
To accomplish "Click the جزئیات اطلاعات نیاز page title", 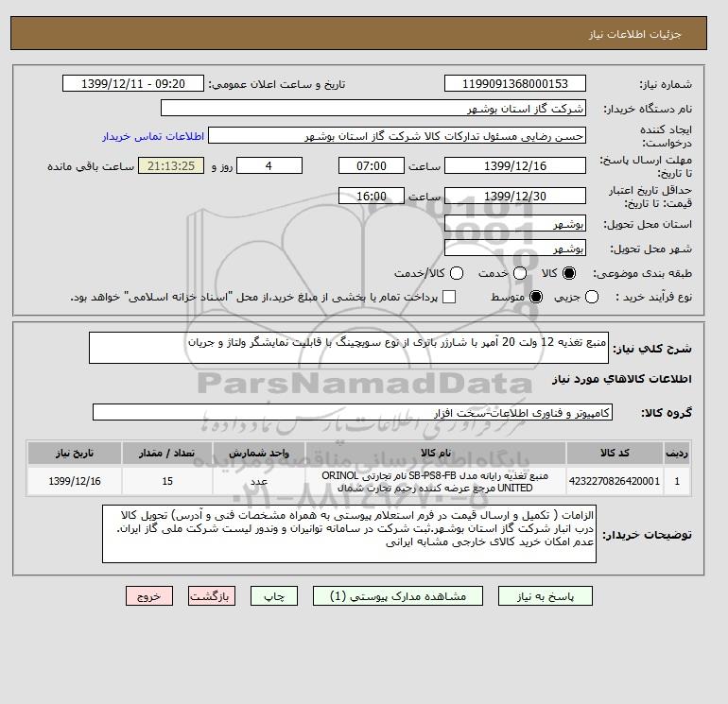I will 634,34.
